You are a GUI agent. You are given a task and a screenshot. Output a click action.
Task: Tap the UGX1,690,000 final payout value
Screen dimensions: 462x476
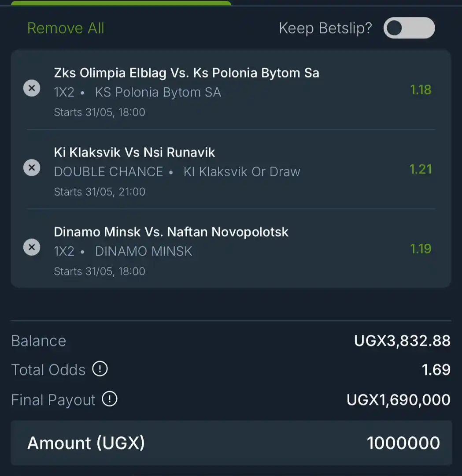(398, 400)
